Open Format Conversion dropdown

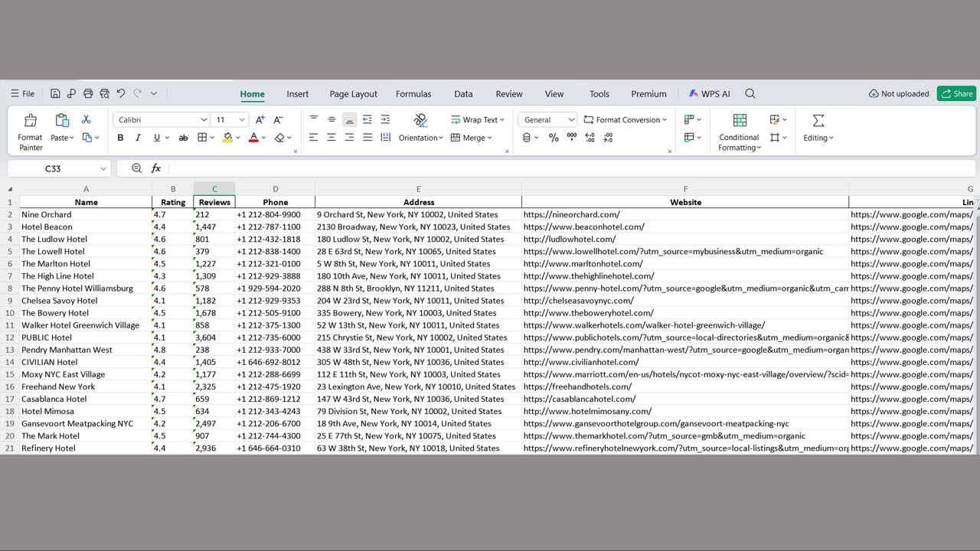[626, 119]
